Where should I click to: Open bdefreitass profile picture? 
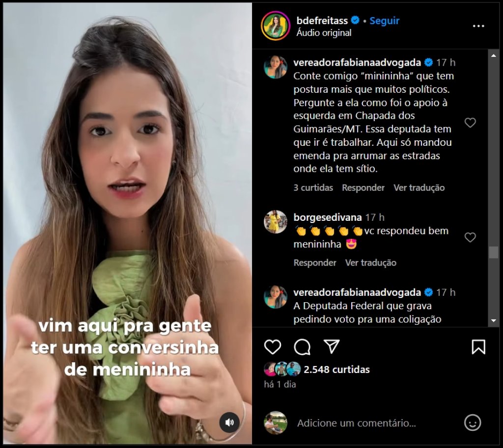(276, 26)
